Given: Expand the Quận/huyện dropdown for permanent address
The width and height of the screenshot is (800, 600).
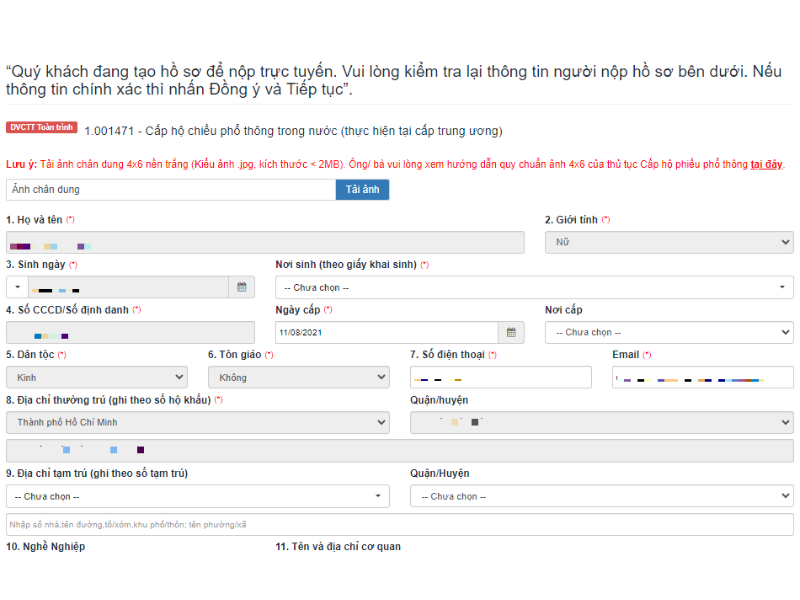Looking at the screenshot, I should pos(601,423).
